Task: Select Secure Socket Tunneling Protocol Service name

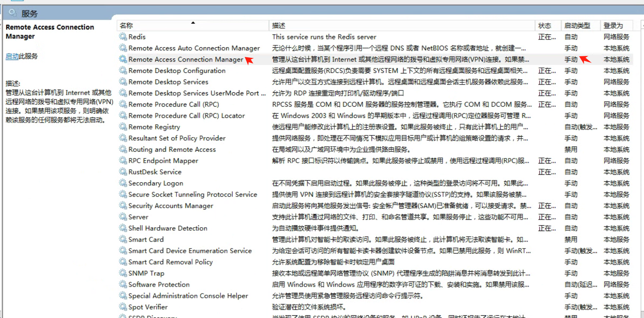Action: (x=193, y=194)
